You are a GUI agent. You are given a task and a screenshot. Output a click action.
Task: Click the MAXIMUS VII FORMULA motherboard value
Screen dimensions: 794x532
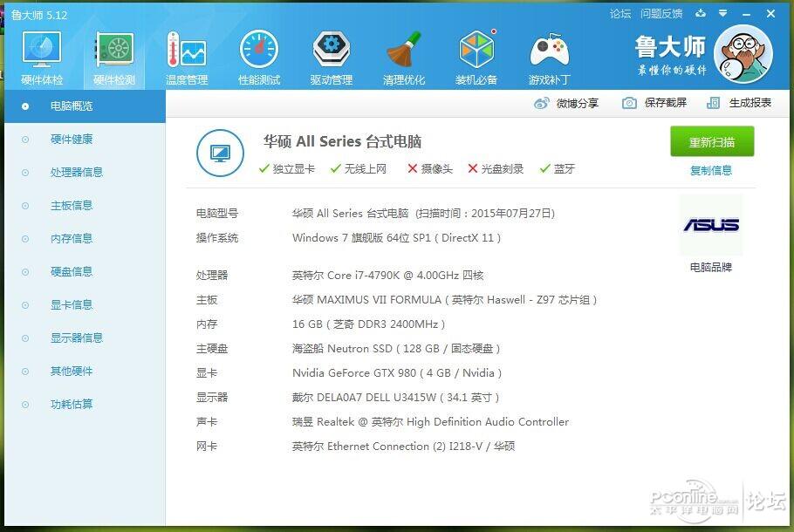[445, 300]
